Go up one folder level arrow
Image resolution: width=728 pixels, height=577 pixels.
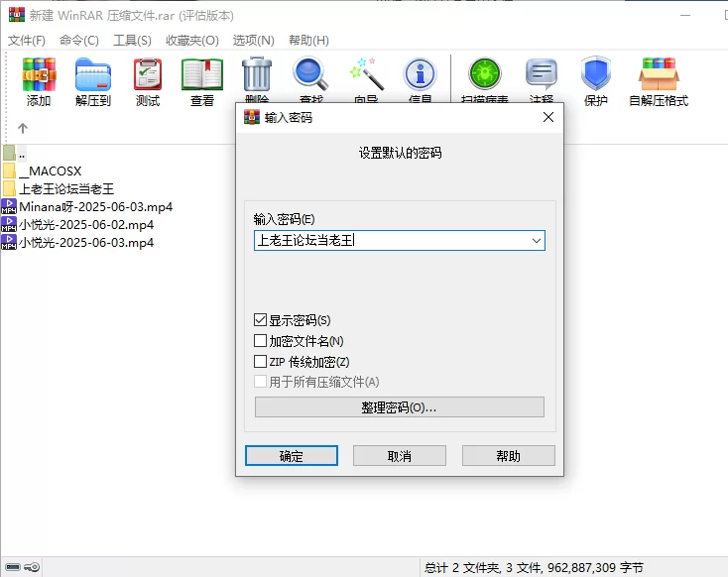(x=22, y=128)
